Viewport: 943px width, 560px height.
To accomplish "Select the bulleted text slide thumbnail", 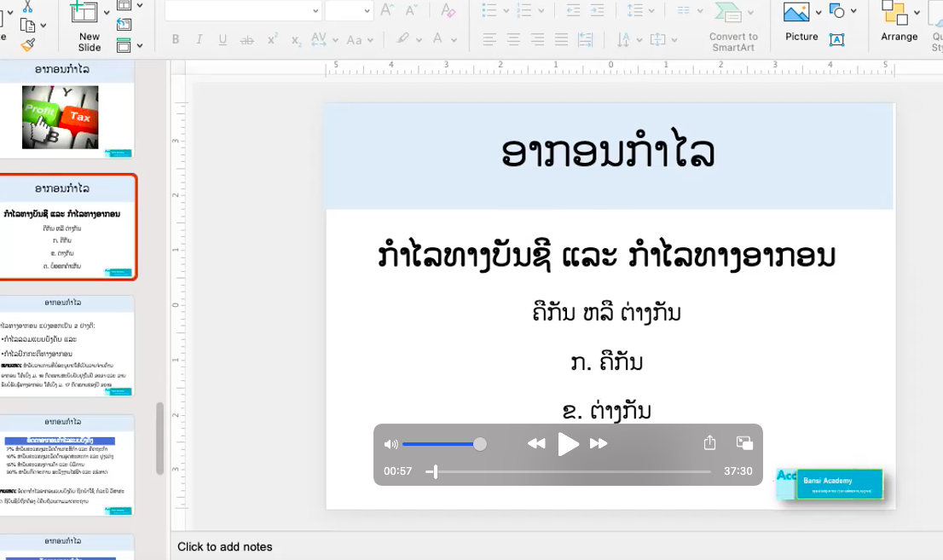I will [x=67, y=346].
